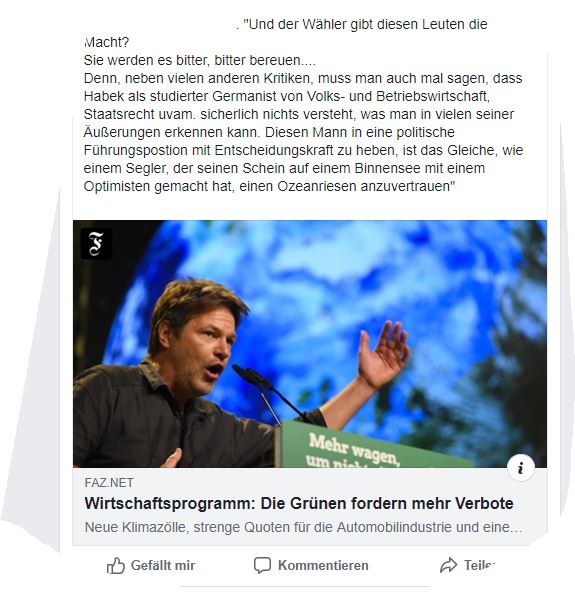575x595 pixels.
Task: Click the 'Gefällt mir' label
Action: pyautogui.click(x=163, y=565)
